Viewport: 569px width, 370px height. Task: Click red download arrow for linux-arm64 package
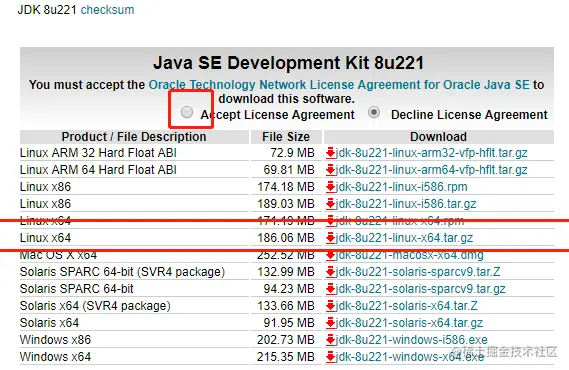tap(330, 170)
